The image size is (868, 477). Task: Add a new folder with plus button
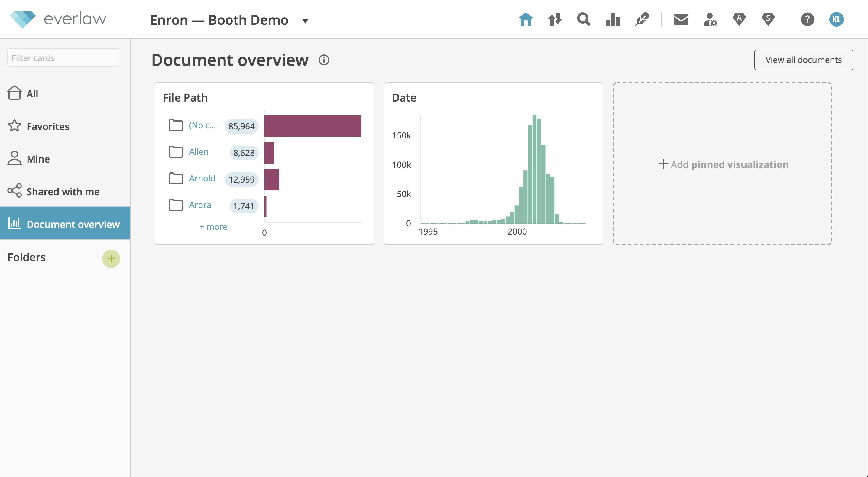[111, 259]
